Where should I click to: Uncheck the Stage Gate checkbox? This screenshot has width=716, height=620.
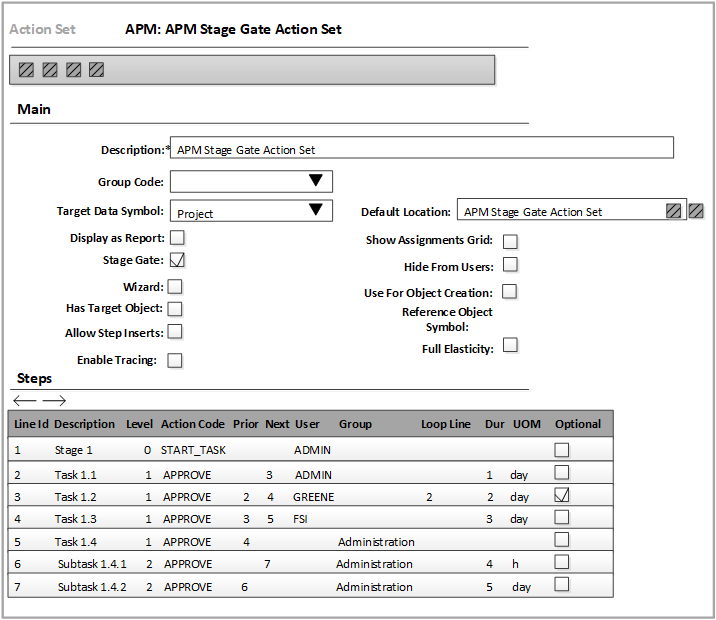177,260
